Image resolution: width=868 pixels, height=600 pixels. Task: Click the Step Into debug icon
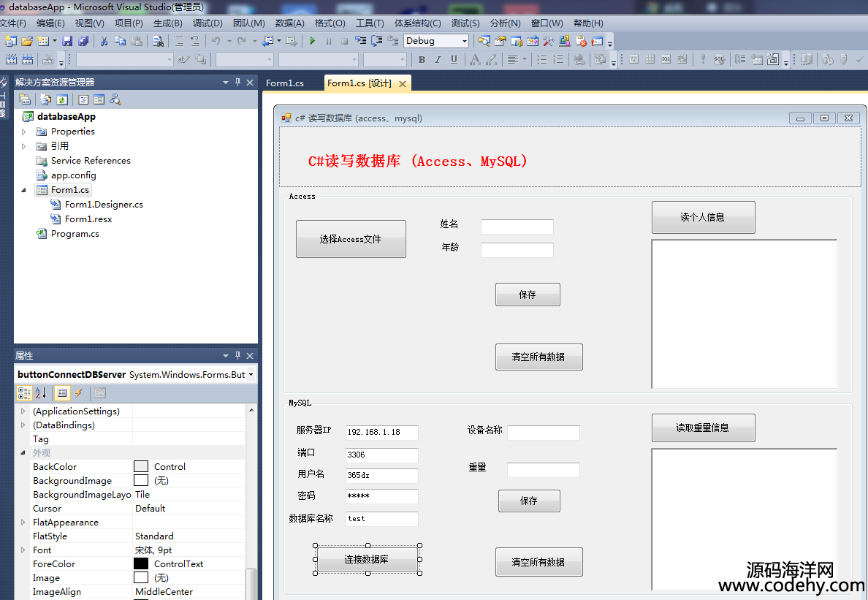(x=360, y=40)
